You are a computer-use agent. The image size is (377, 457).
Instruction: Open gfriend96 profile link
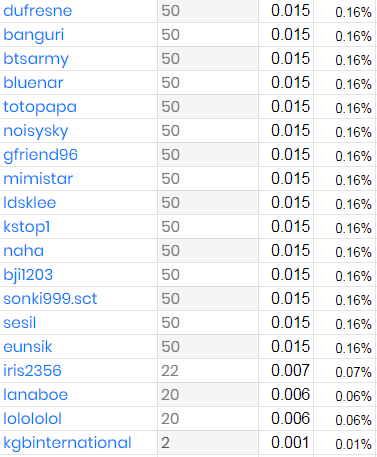[x=41, y=155]
